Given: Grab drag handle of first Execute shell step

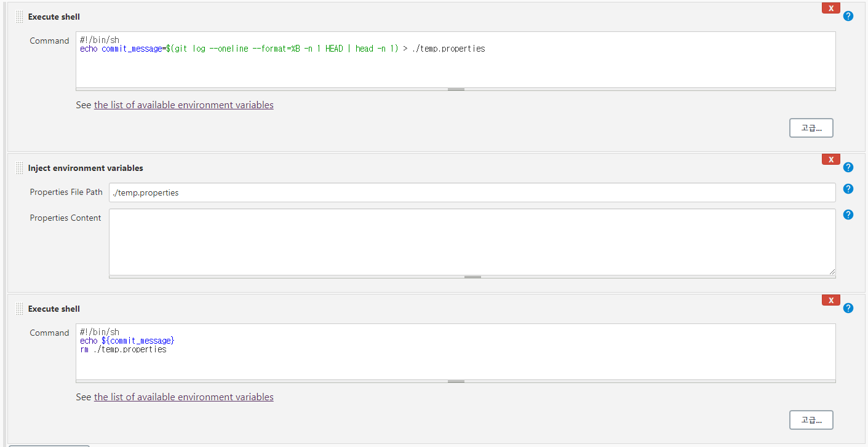Looking at the screenshot, I should [20, 17].
